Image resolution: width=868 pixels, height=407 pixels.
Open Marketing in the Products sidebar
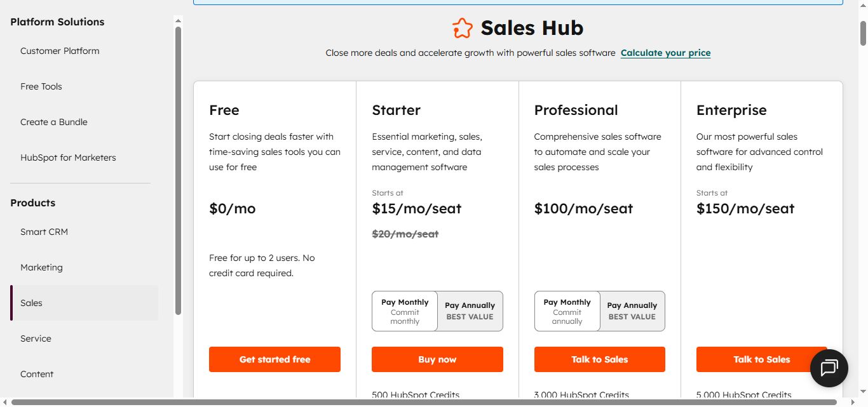pyautogui.click(x=41, y=267)
